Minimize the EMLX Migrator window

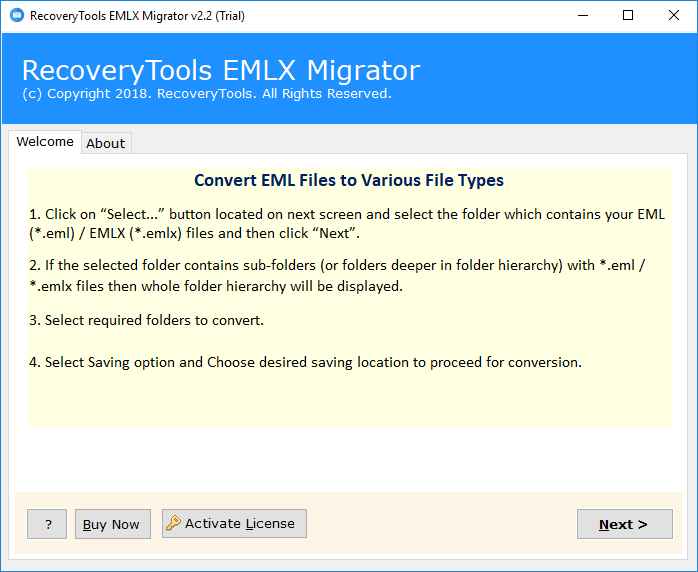[x=583, y=16]
